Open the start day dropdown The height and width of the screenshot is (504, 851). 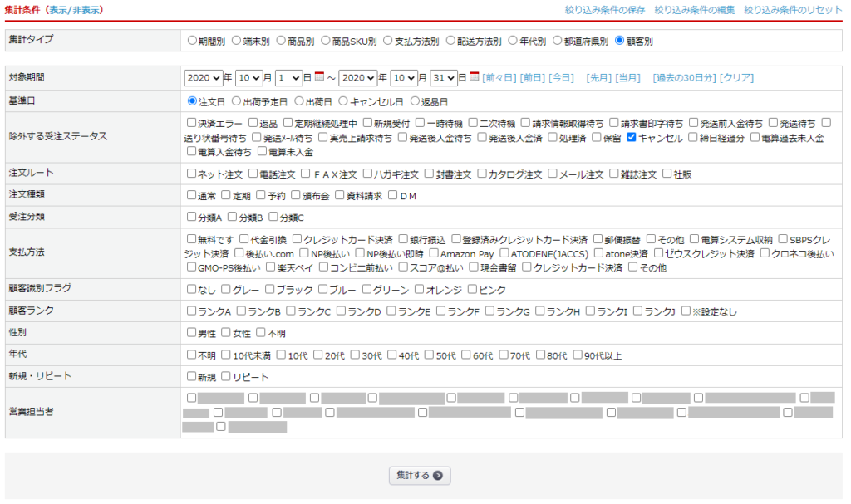(x=288, y=78)
